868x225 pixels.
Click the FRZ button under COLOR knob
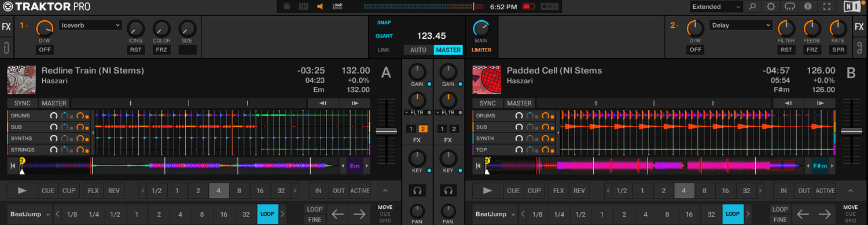[x=161, y=50]
